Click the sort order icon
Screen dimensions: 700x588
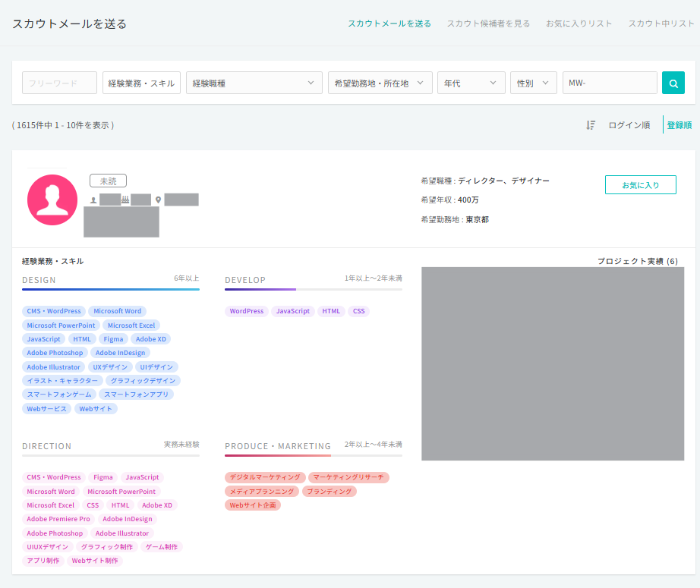[591, 125]
